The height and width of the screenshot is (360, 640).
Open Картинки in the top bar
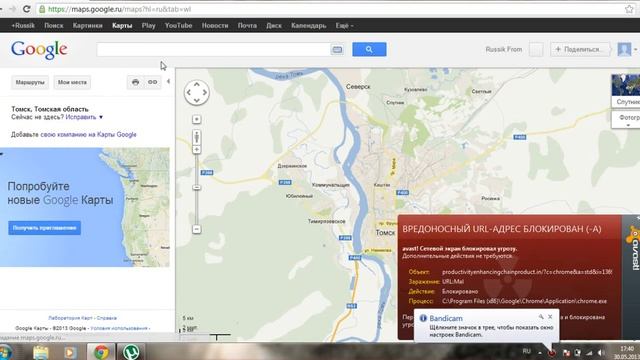click(87, 25)
